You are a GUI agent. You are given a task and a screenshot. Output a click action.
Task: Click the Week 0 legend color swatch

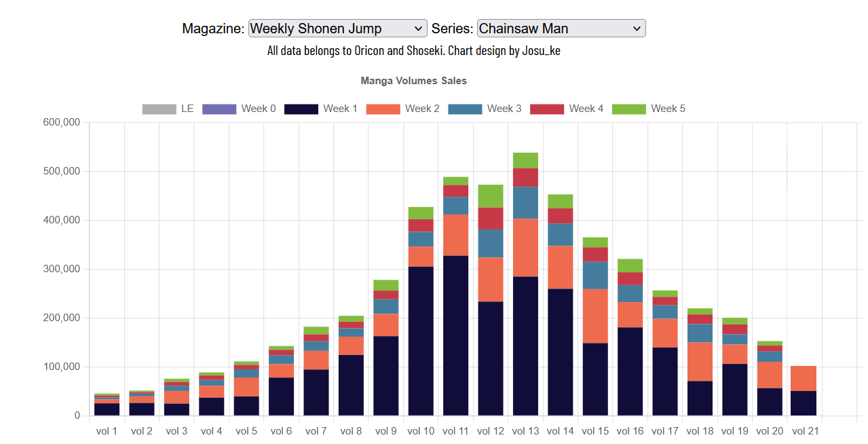coord(219,109)
